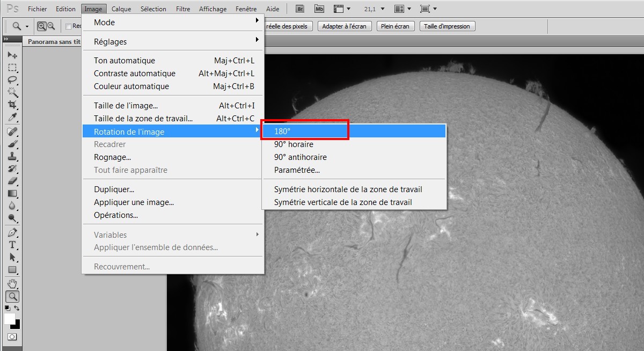Select the Gradient tool

pos(12,193)
